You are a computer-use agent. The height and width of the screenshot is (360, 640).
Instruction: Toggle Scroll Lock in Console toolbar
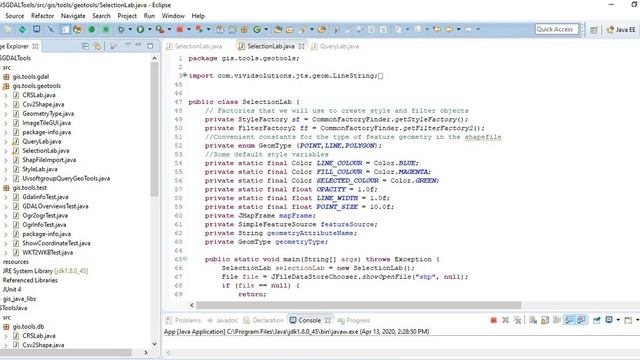[545, 320]
